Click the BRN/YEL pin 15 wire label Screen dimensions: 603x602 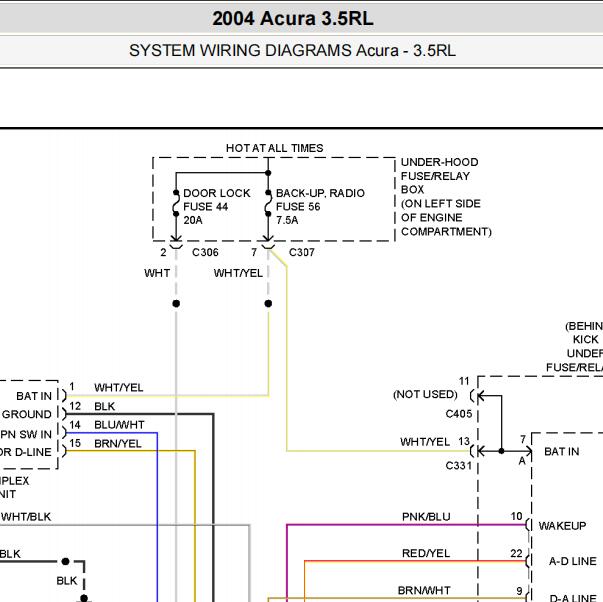[118, 444]
